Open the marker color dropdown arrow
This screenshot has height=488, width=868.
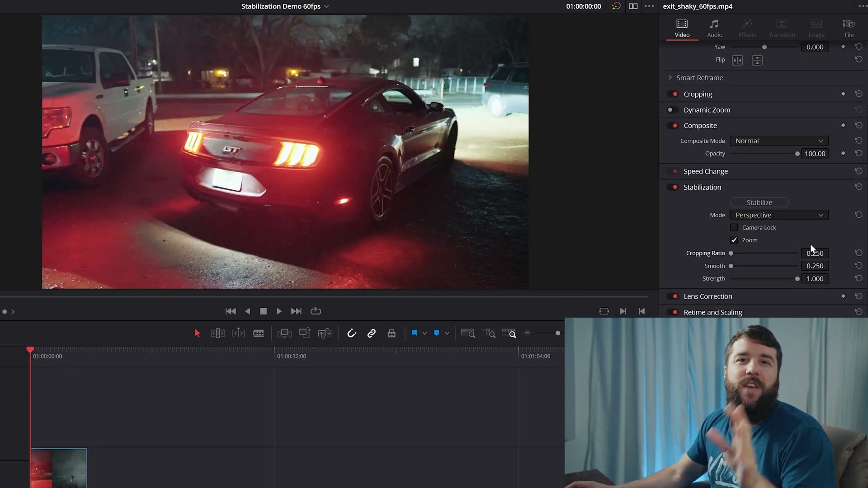coord(447,333)
